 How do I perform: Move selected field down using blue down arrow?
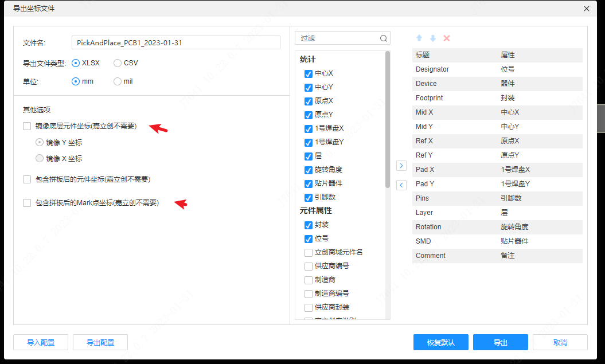click(x=432, y=38)
